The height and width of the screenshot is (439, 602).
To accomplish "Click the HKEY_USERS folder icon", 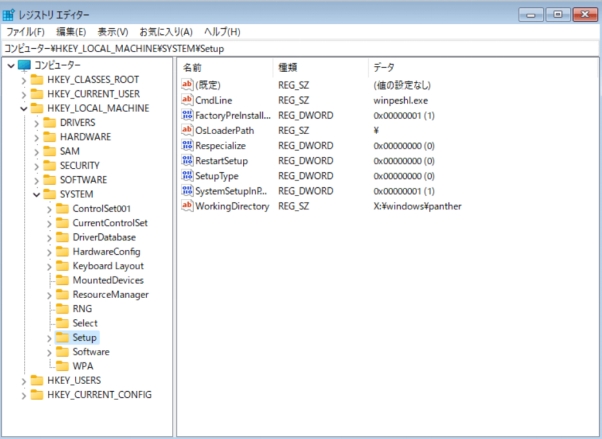I will [x=37, y=380].
